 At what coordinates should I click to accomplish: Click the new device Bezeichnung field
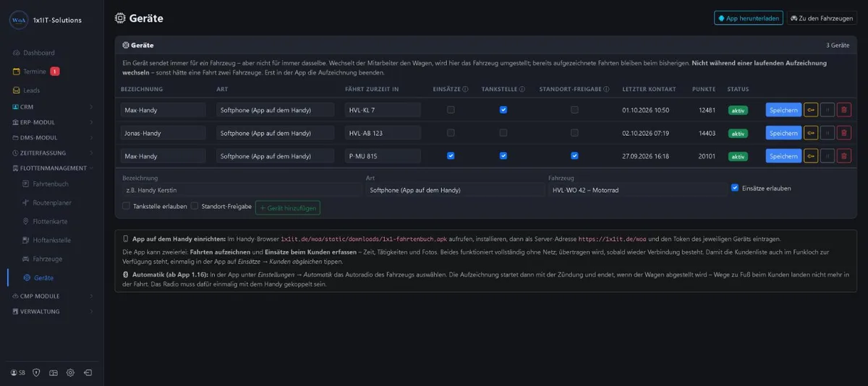[242, 190]
